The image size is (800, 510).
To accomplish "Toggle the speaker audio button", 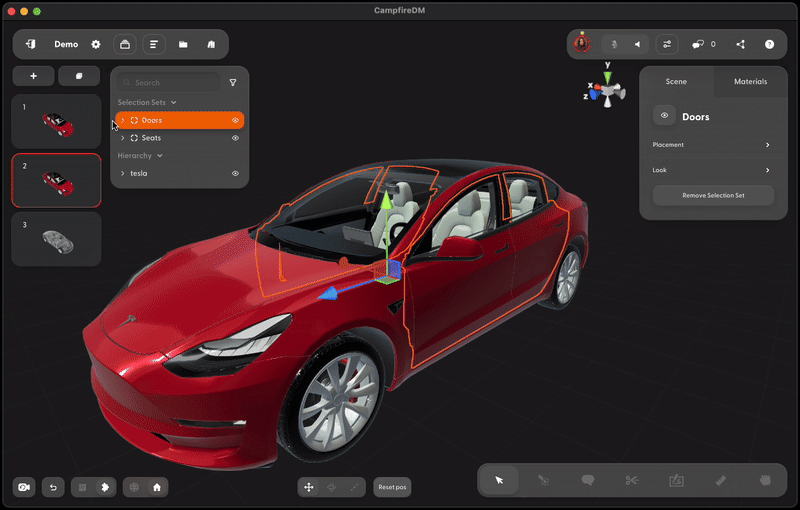I will tap(638, 44).
